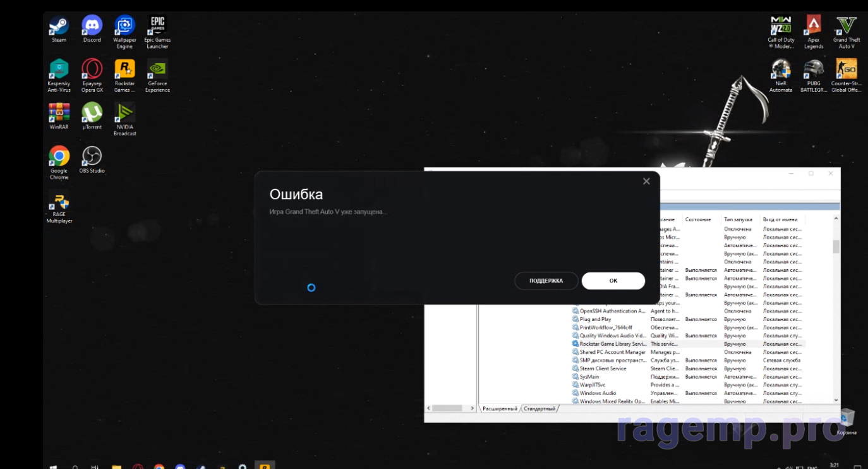Sort services by Тип запуска column
868x469 pixels.
point(738,219)
